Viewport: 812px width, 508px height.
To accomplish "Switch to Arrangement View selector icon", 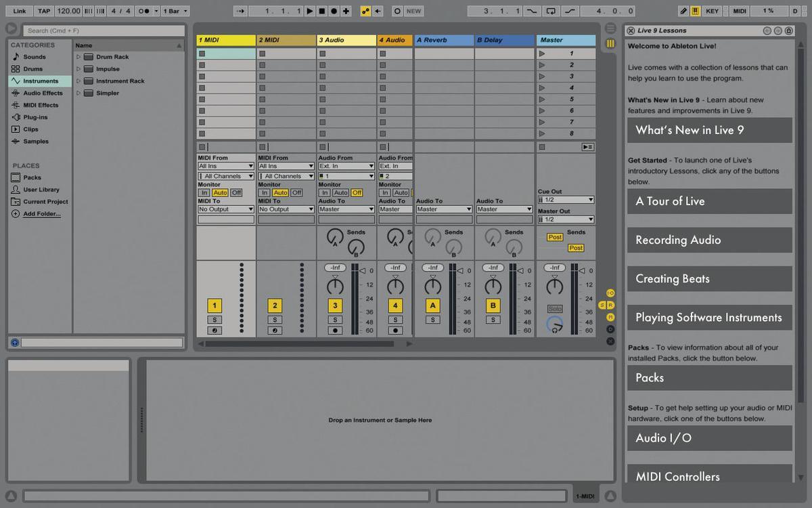I will 610,28.
